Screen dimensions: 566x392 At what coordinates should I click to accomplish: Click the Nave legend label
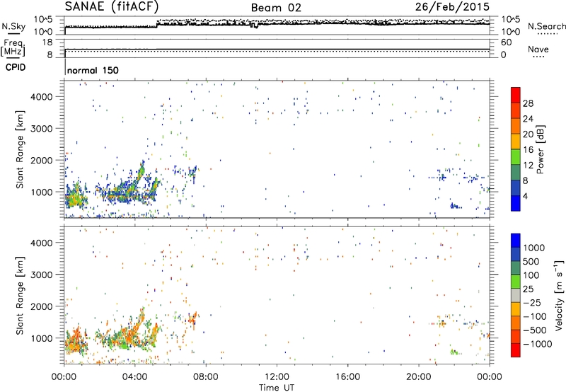coord(538,49)
